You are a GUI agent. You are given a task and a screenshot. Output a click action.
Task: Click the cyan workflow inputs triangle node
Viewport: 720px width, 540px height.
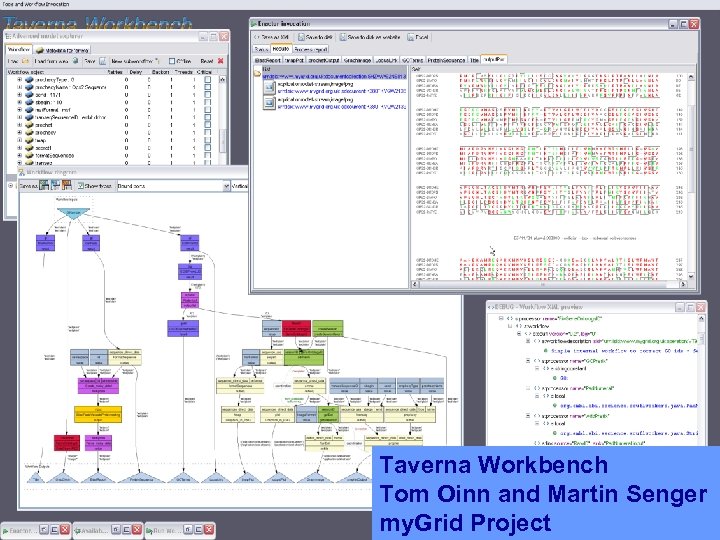click(x=73, y=214)
